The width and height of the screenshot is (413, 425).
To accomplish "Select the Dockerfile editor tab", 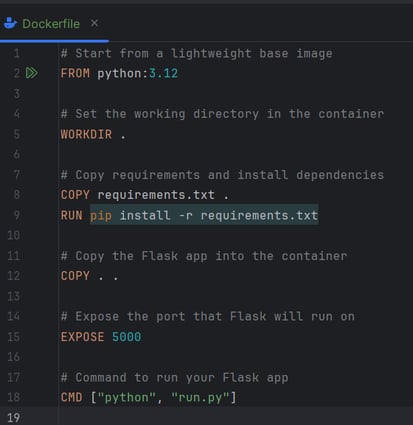I will click(51, 24).
